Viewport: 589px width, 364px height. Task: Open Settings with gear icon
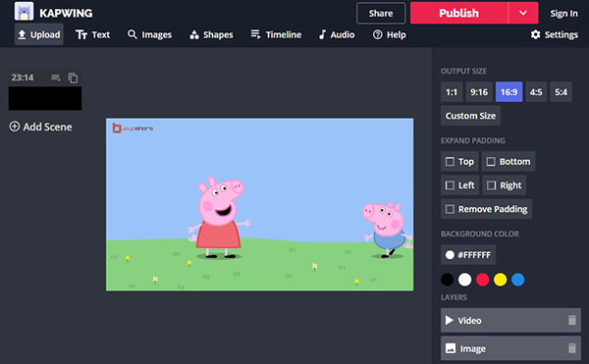tap(554, 34)
